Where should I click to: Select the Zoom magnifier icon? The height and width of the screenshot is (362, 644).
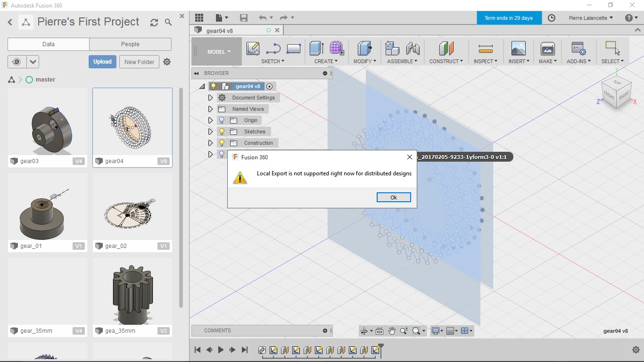pyautogui.click(x=404, y=331)
